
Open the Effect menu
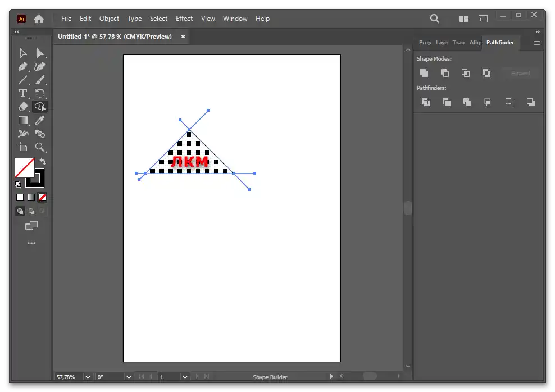(184, 19)
